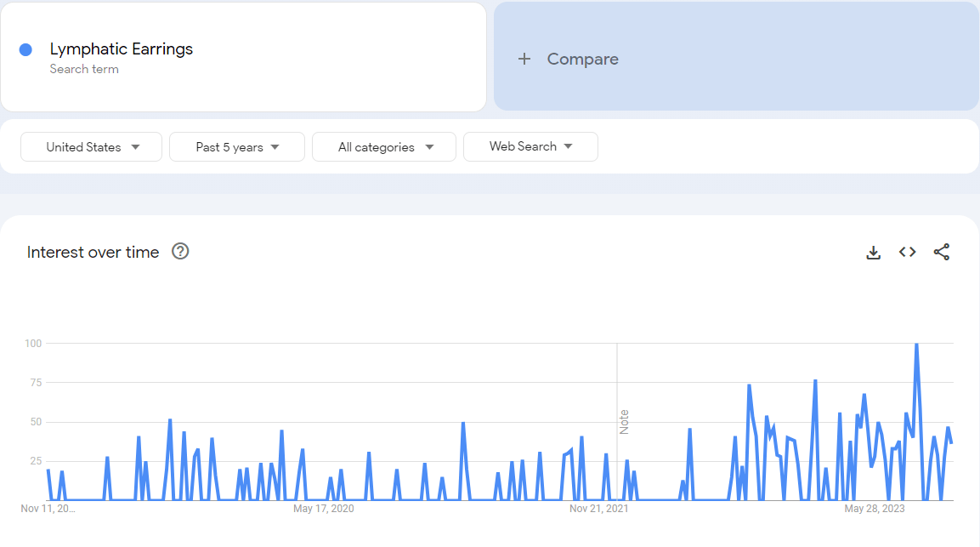Open help for Interest over time
The image size is (980, 547).
click(x=180, y=252)
